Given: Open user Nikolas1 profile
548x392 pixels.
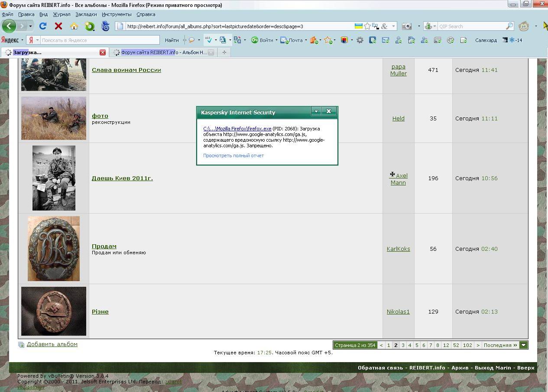Looking at the screenshot, I should pyautogui.click(x=398, y=311).
